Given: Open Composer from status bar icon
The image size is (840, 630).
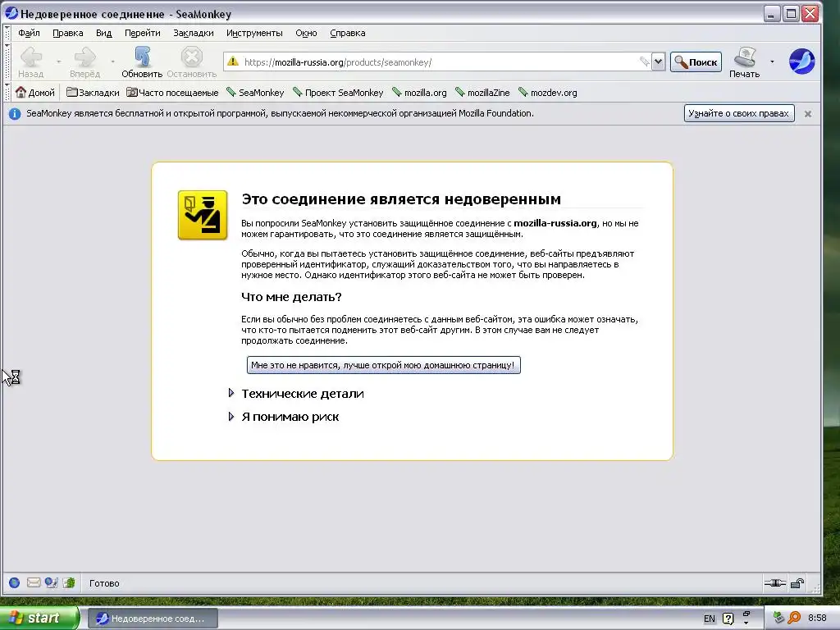Looking at the screenshot, I should coord(51,583).
